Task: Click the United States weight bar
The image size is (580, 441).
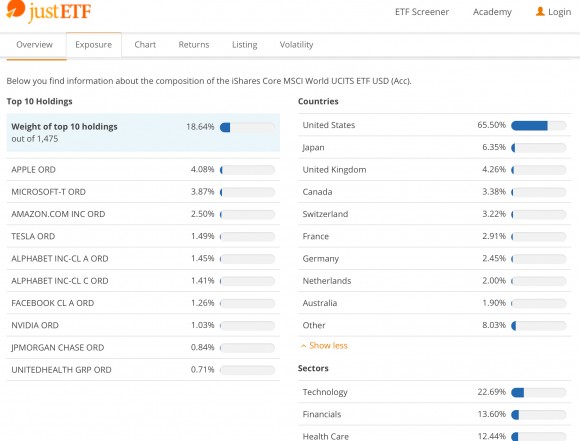Action: 539,125
